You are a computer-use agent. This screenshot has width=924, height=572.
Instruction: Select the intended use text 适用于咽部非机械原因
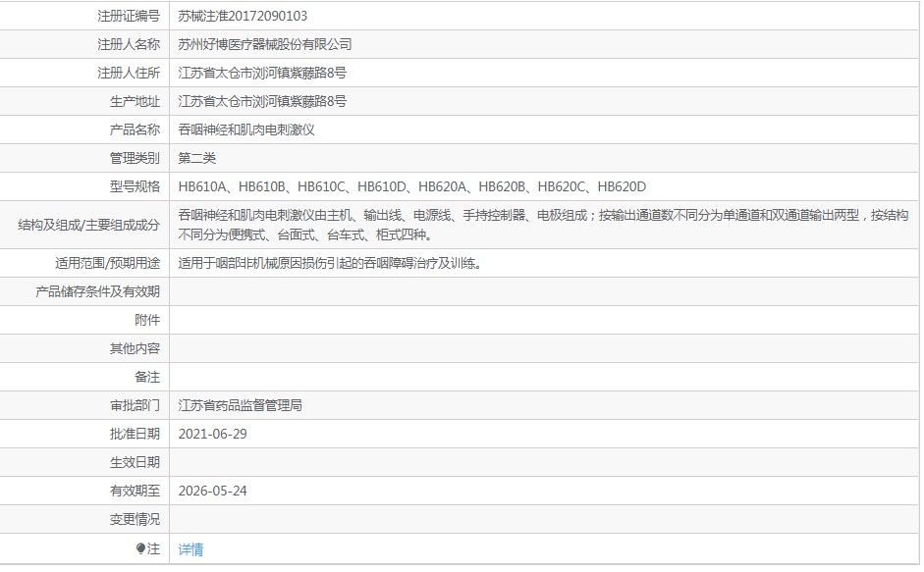tap(330, 263)
